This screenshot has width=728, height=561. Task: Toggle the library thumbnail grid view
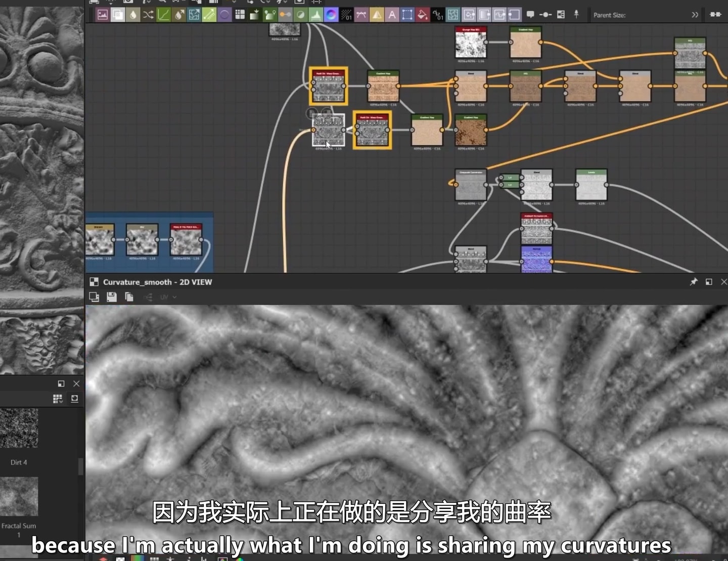58,399
